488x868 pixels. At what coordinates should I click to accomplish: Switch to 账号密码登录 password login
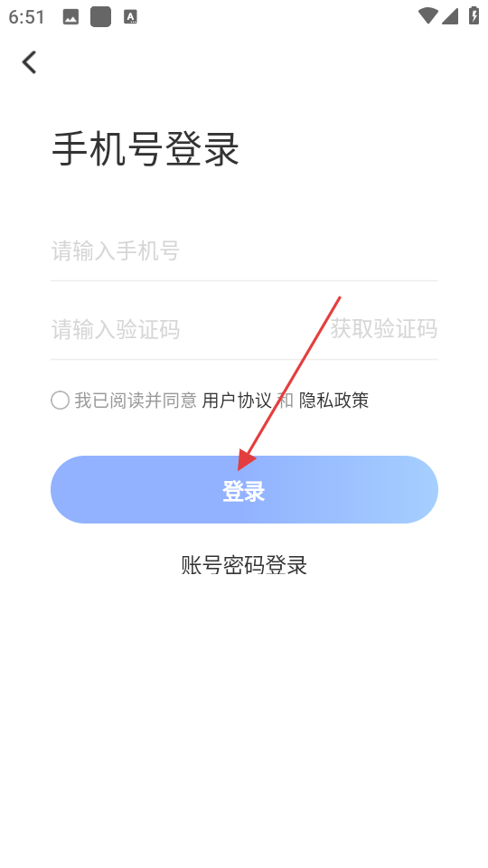tap(244, 565)
